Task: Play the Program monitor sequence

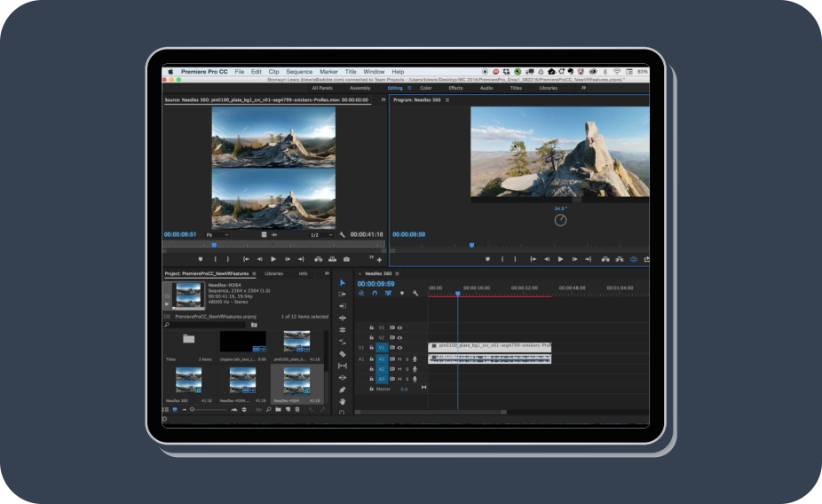Action: (x=560, y=259)
